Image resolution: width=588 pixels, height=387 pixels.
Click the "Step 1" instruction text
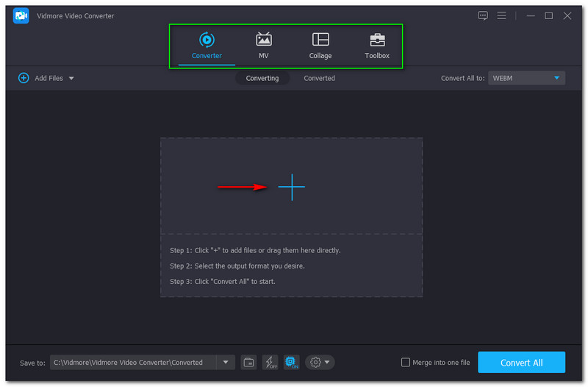point(255,250)
